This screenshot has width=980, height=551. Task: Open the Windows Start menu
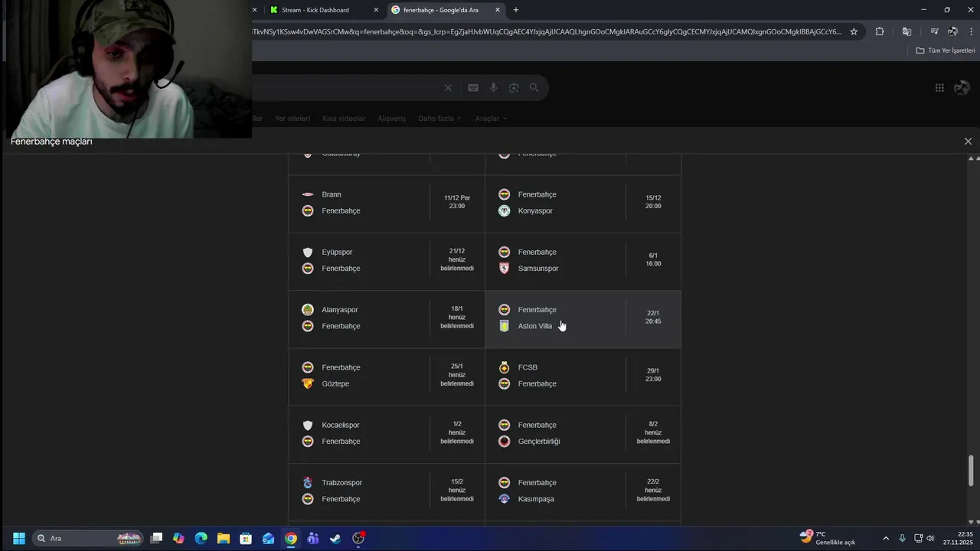click(19, 538)
